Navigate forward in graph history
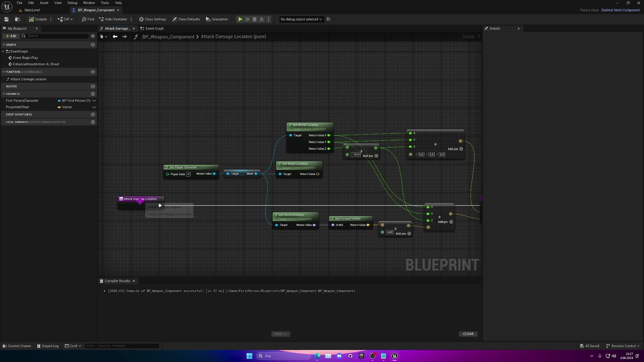The height and width of the screenshot is (362, 644). pyautogui.click(x=124, y=37)
